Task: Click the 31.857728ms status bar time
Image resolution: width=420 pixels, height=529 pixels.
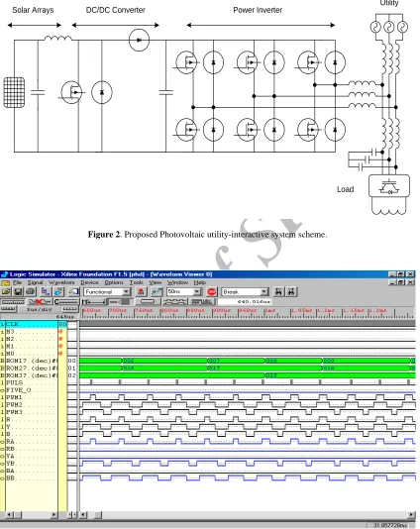Action: (x=389, y=526)
